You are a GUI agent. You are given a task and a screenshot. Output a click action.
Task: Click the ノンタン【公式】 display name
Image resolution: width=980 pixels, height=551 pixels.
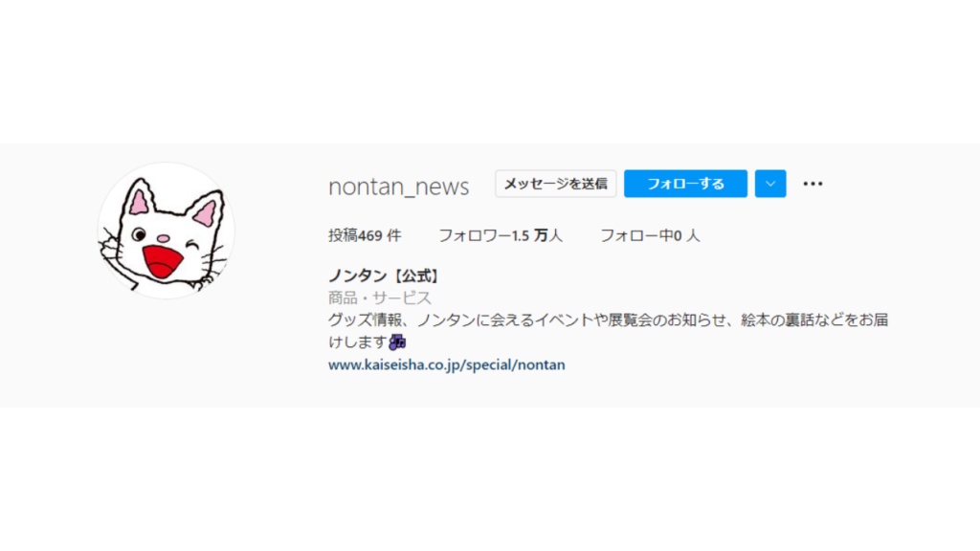click(384, 275)
